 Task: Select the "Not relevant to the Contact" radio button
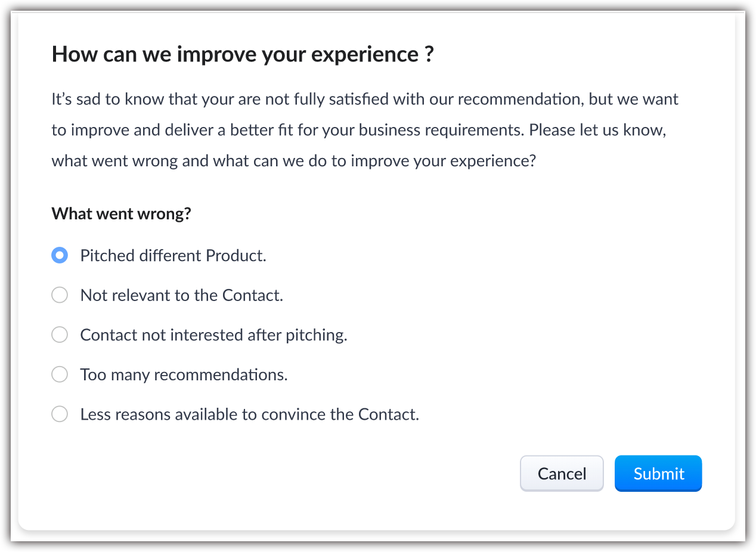coord(60,295)
